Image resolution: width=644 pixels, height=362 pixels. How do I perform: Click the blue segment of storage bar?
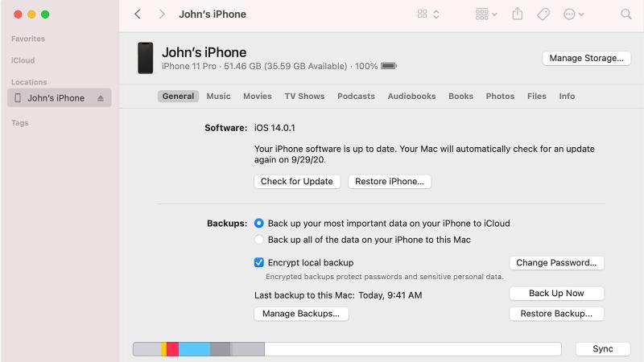pos(194,349)
